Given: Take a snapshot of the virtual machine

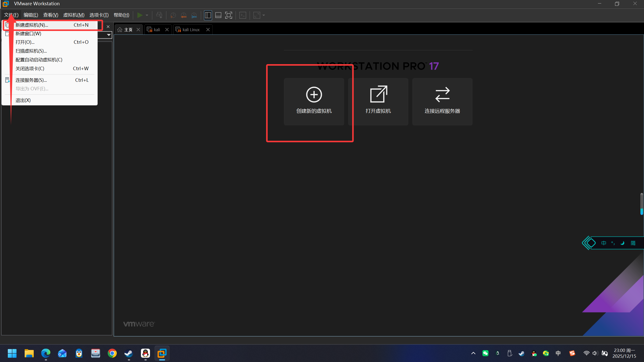Looking at the screenshot, I should pos(173,15).
